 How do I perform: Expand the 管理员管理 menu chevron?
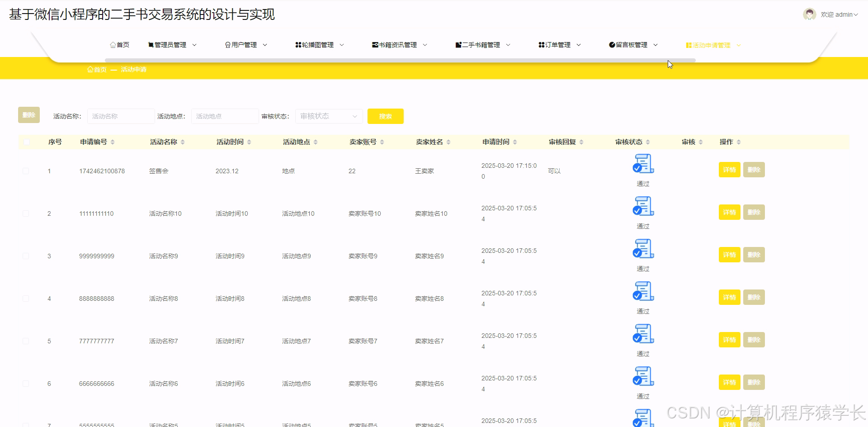[195, 44]
